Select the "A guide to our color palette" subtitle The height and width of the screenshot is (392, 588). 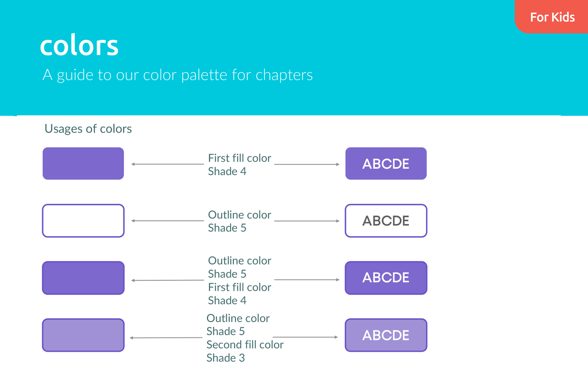click(177, 75)
